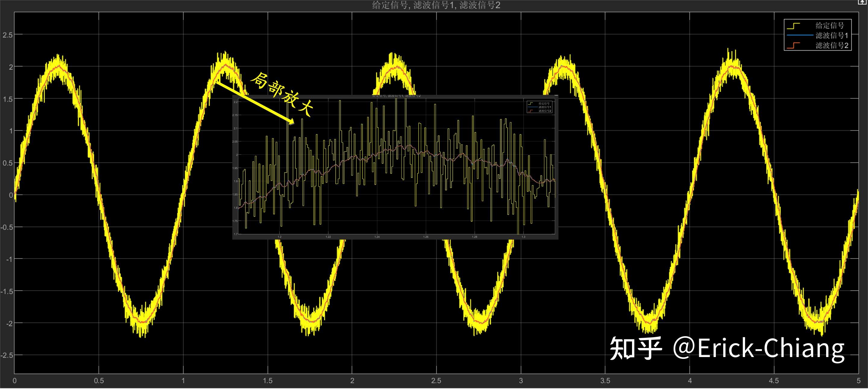Screen dimensions: 868x389
Task: Click the y-axis tick label -2.5
Action: coord(7,355)
